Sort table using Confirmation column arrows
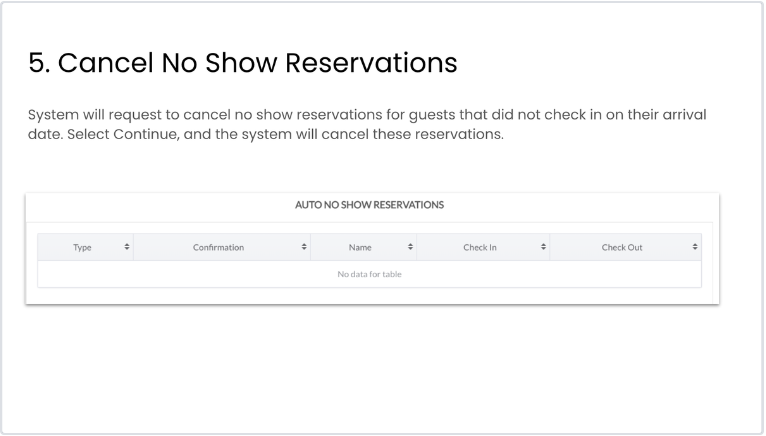The height and width of the screenshot is (436, 766). [304, 247]
